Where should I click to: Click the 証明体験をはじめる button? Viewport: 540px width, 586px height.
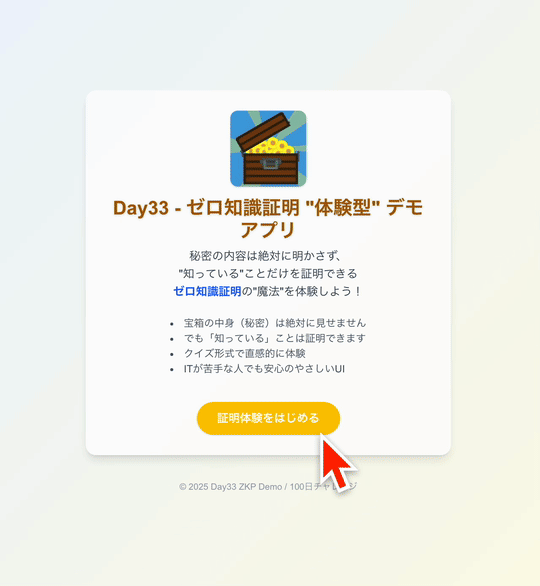[268, 418]
